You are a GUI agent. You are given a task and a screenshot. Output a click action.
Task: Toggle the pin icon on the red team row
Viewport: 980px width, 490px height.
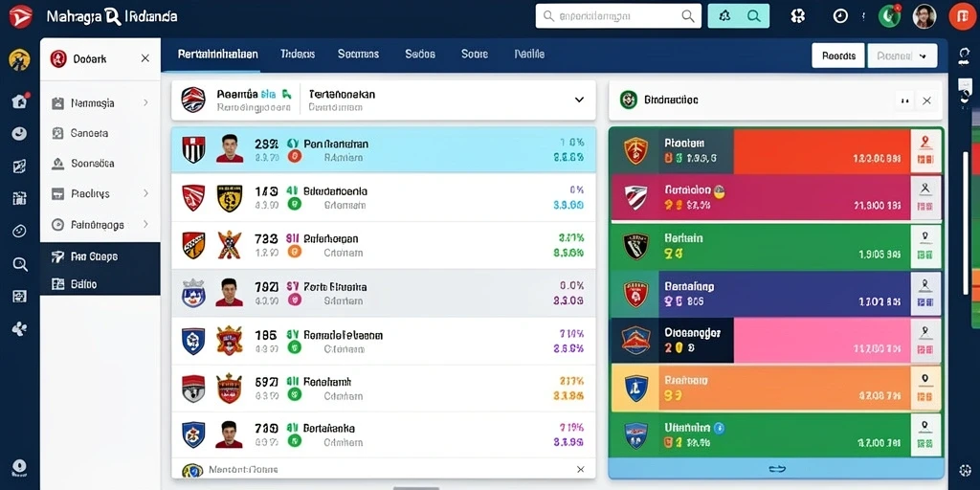pos(925,144)
